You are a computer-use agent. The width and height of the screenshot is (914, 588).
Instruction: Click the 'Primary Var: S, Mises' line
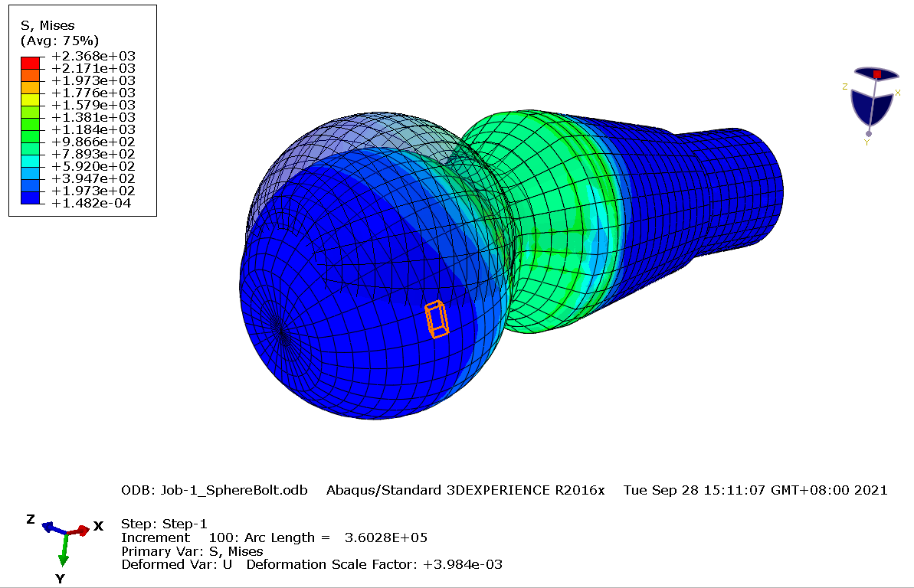[192, 551]
